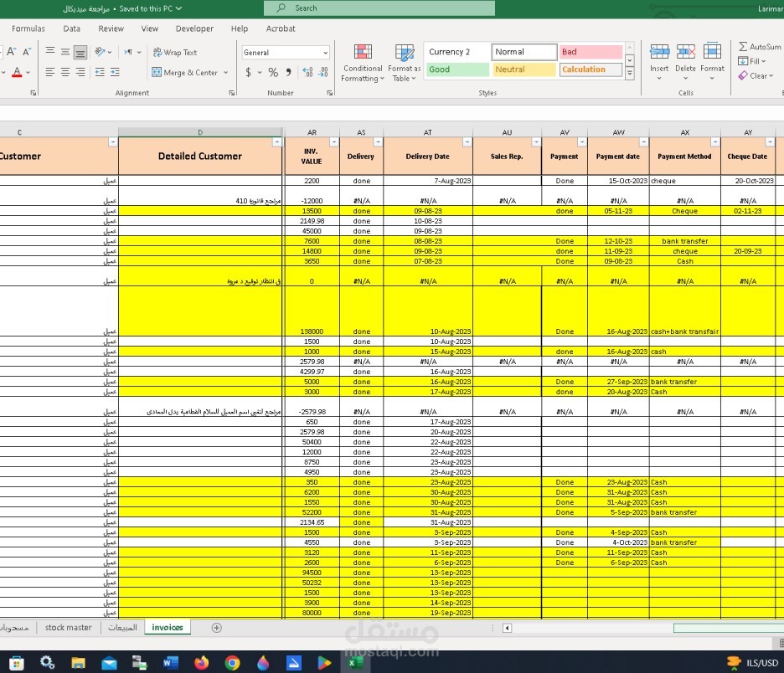
Task: Open the View ribbon tab
Action: [149, 28]
